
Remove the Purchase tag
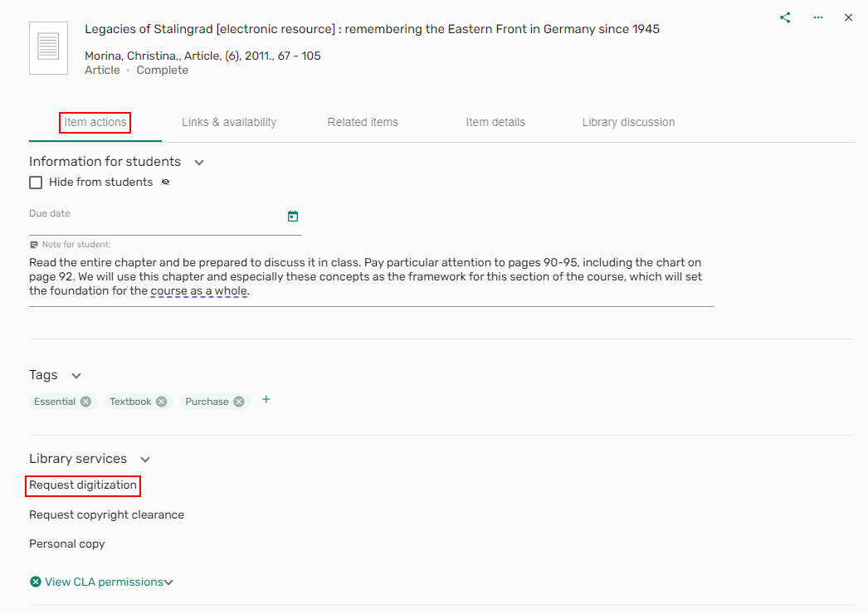(239, 402)
